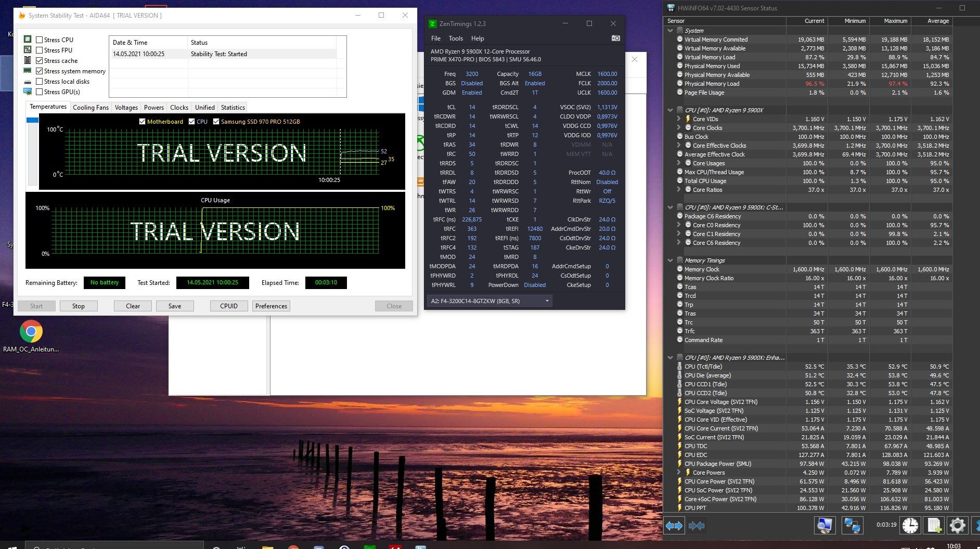Image resolution: width=980 pixels, height=549 pixels.
Task: Toggle the Samsung SSD 970 PRO graph checkbox
Action: (x=216, y=122)
